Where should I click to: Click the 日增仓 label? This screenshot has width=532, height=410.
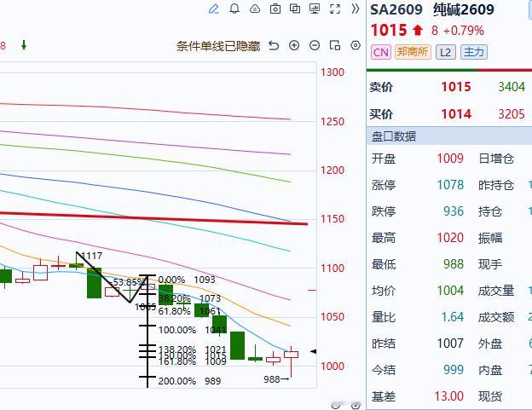(496, 159)
